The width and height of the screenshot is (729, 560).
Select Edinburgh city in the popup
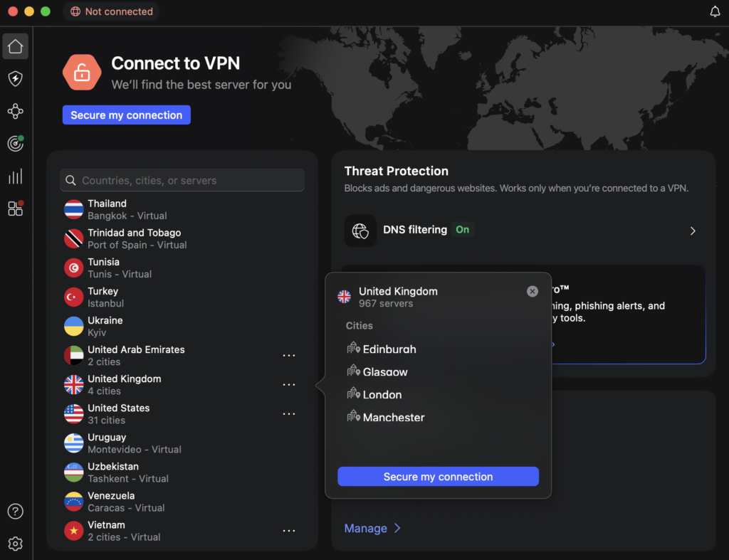(382, 349)
